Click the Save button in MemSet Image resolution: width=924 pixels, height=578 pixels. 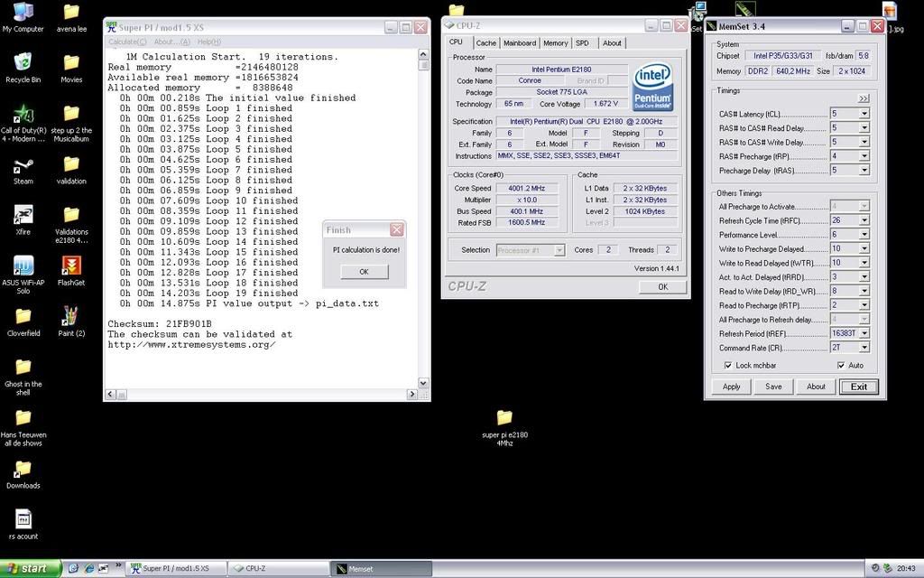click(773, 387)
